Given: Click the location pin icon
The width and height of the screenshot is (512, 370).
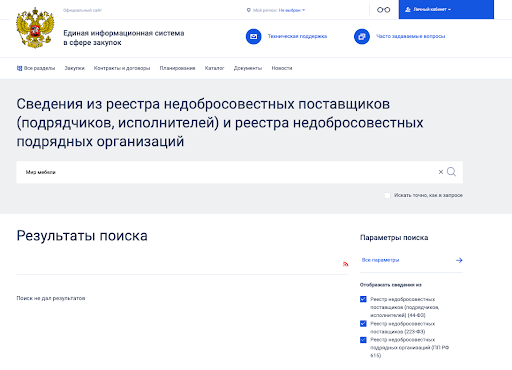Looking at the screenshot, I should pyautogui.click(x=248, y=10).
